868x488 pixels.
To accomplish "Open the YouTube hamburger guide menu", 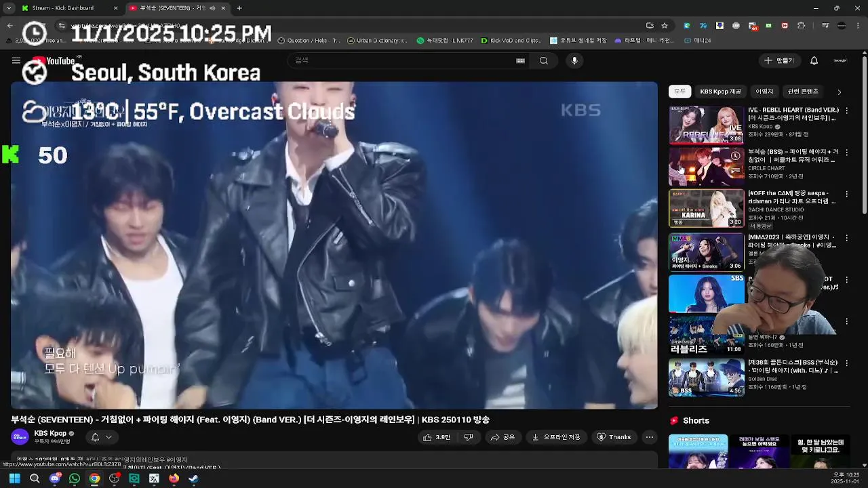I will pyautogui.click(x=16, y=60).
